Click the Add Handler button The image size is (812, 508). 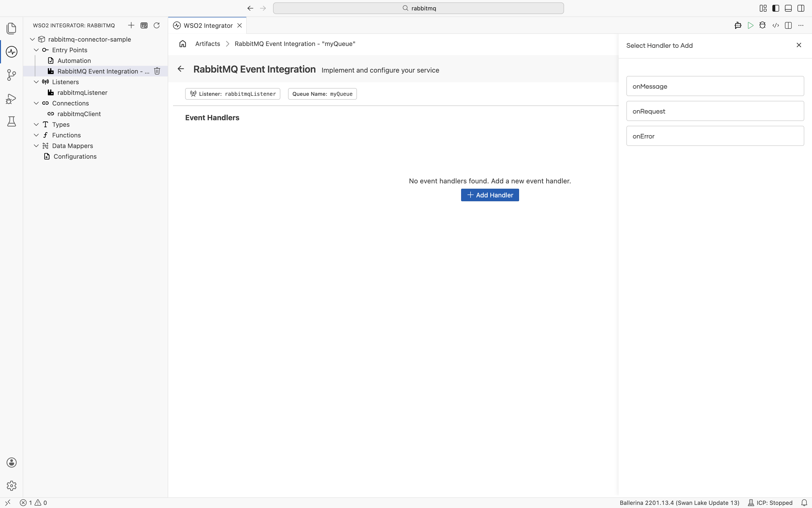tap(490, 195)
